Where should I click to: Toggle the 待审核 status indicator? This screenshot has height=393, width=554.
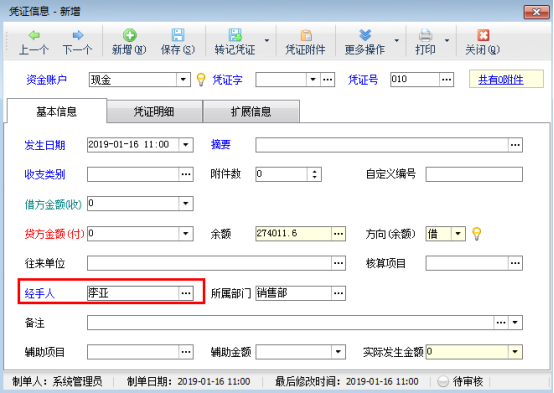443,381
